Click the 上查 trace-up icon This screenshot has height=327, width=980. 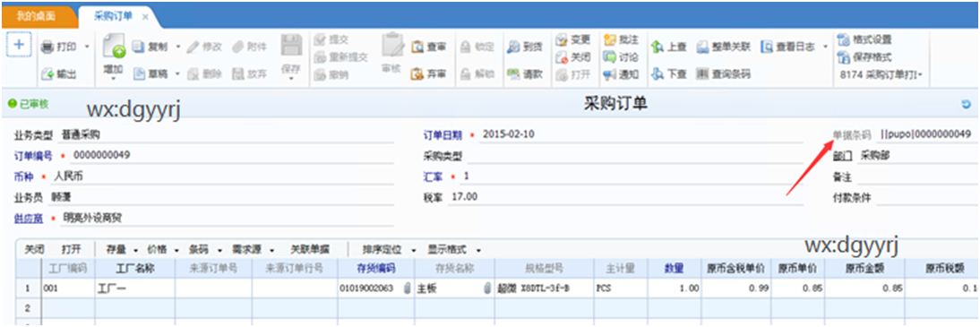(x=658, y=47)
